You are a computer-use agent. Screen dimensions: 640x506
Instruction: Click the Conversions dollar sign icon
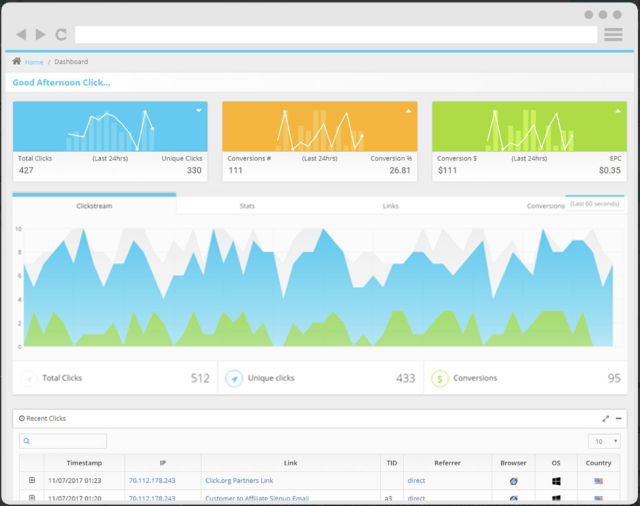coord(439,378)
